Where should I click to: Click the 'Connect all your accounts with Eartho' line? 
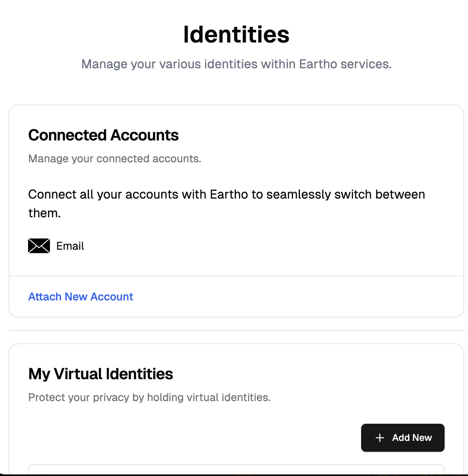[226, 194]
